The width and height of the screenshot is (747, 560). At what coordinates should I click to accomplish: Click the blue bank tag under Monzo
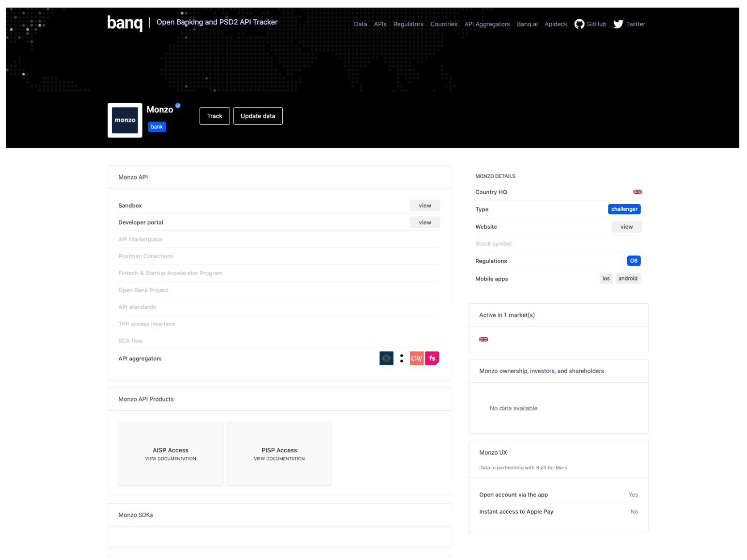(x=157, y=127)
